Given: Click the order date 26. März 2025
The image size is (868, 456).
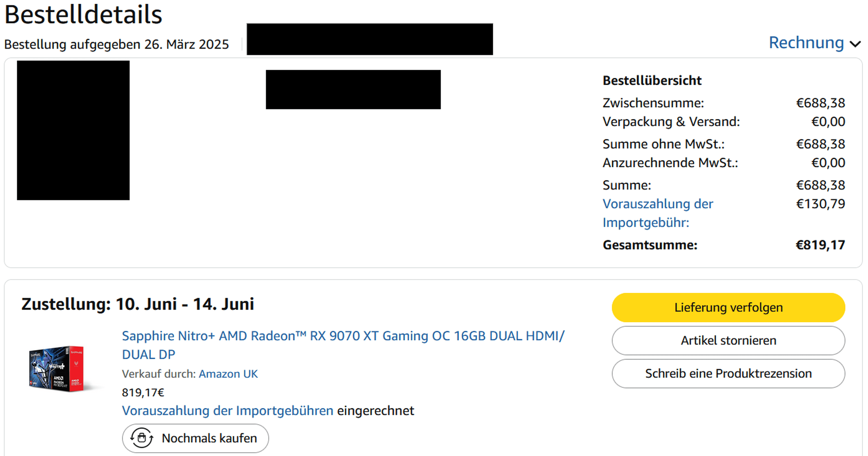Looking at the screenshot, I should coord(186,44).
